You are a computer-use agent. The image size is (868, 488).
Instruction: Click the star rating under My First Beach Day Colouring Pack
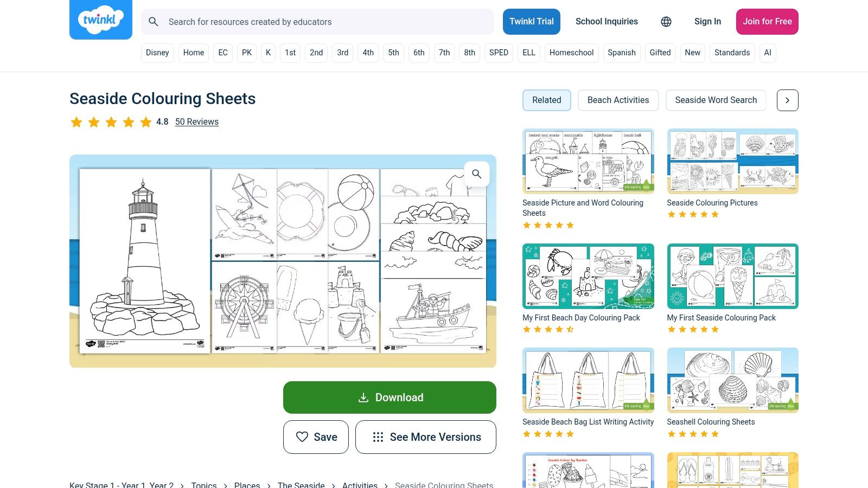548,329
